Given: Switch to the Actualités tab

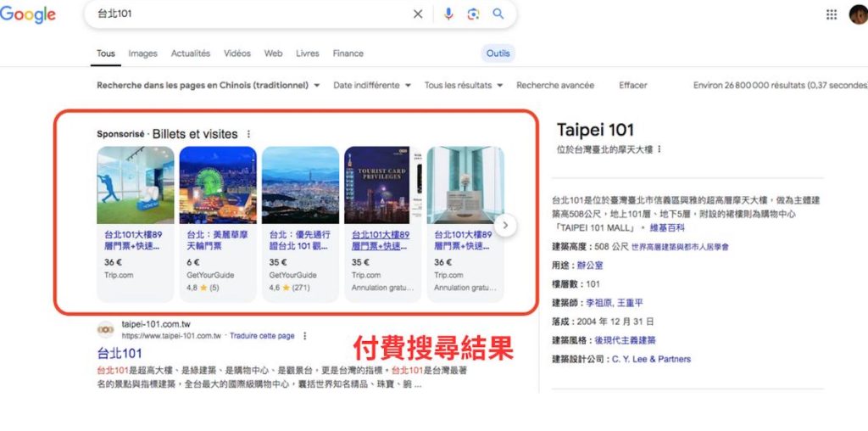Looking at the screenshot, I should pyautogui.click(x=191, y=53).
